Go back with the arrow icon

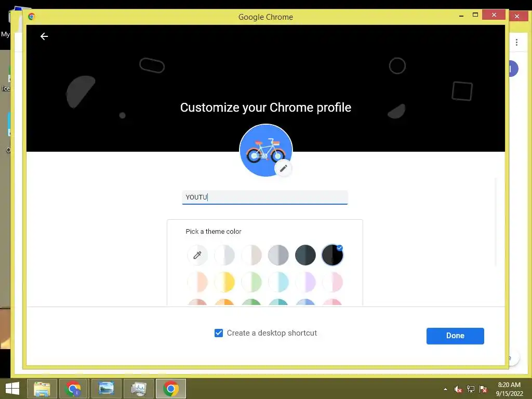tap(44, 36)
